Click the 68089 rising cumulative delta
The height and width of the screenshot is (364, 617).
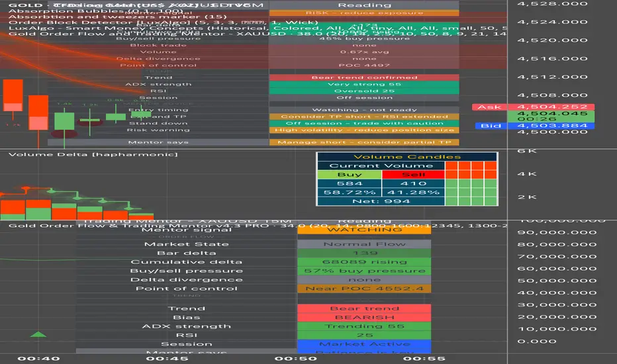tap(364, 262)
